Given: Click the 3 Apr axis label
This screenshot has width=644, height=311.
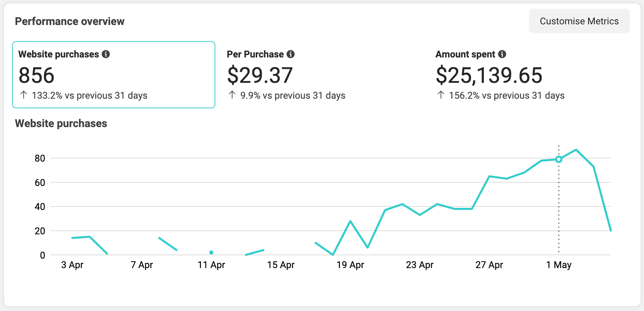Looking at the screenshot, I should 72,265.
